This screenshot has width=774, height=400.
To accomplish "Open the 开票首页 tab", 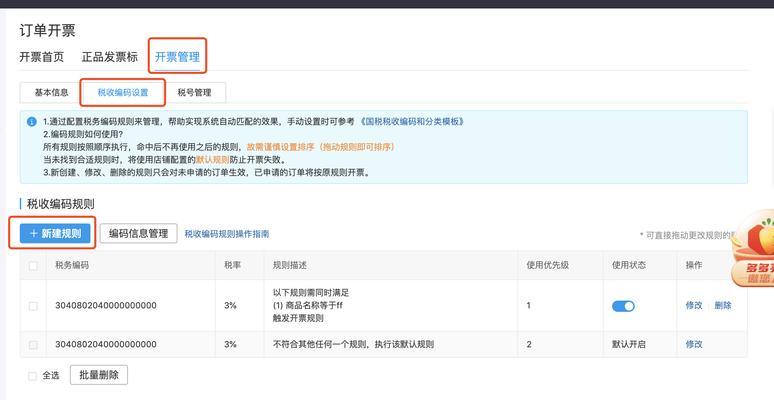I will [42, 57].
